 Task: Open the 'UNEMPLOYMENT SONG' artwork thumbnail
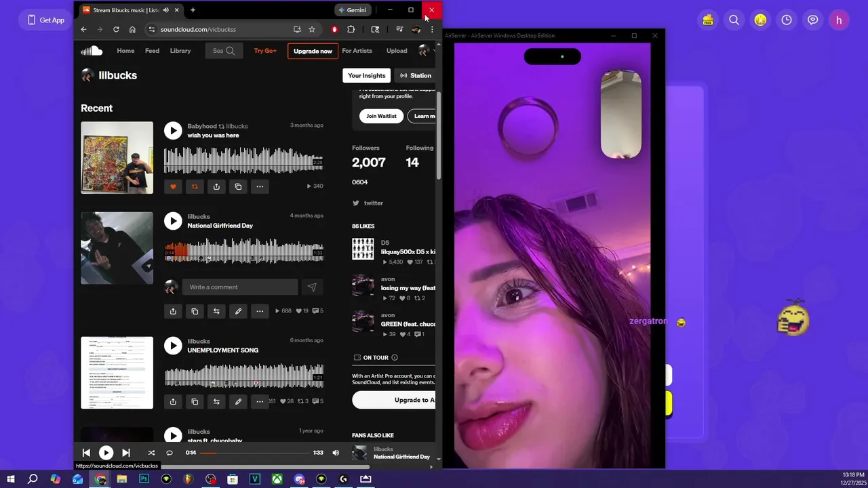[117, 373]
